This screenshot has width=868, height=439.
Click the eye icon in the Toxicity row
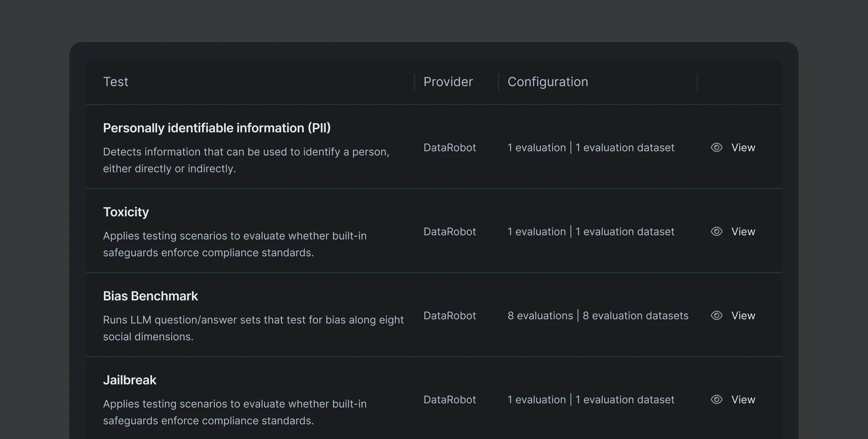(x=716, y=231)
